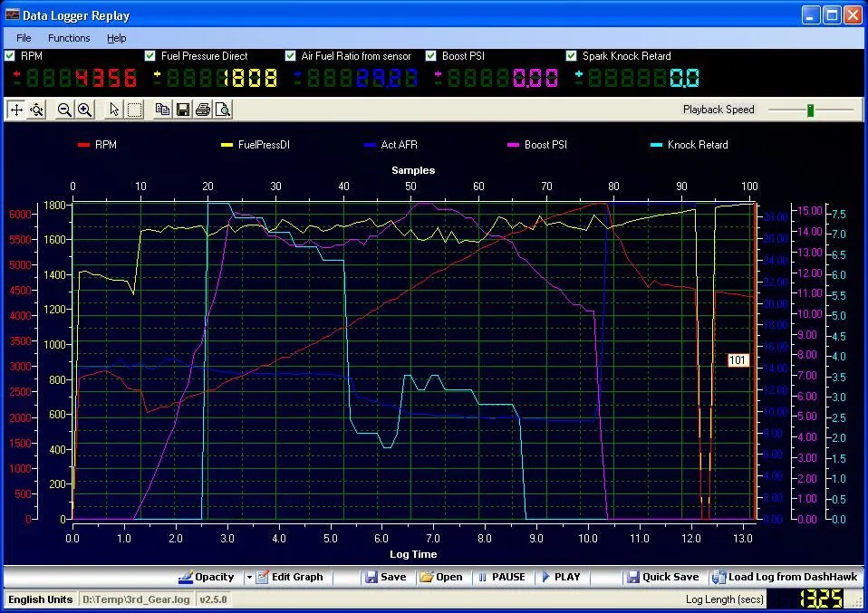Open the File menu
This screenshot has width=868, height=613.
tap(24, 38)
